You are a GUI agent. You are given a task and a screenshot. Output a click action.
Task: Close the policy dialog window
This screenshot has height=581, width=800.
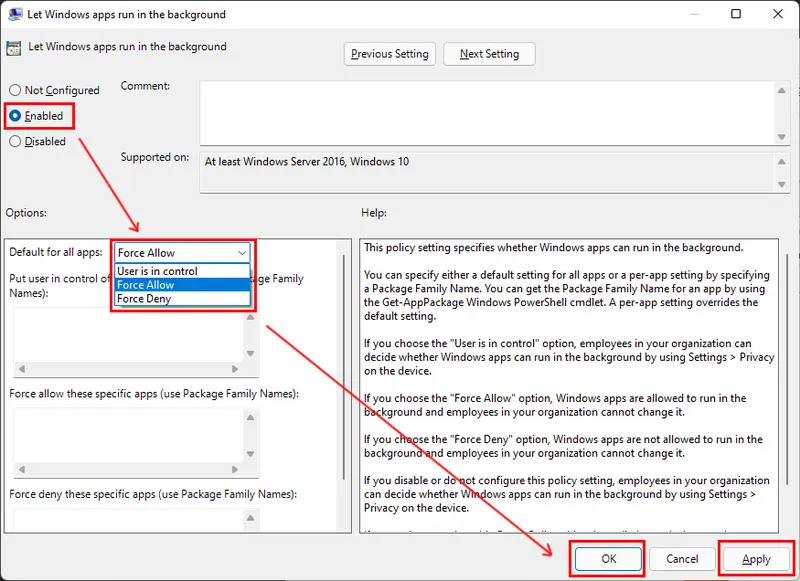pos(778,14)
